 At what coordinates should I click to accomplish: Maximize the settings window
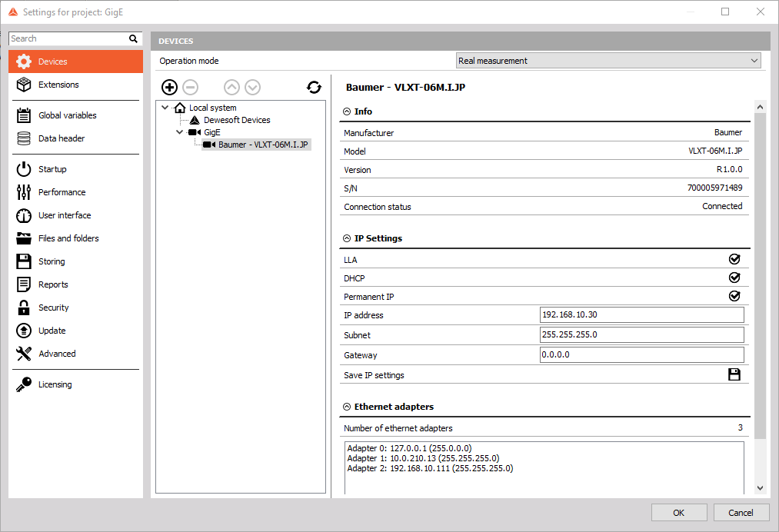(725, 12)
